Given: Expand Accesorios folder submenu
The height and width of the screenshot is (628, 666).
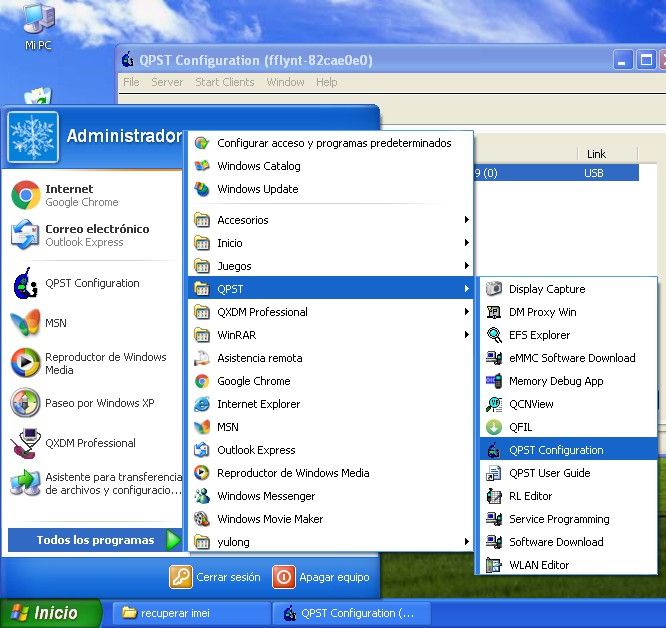Looking at the screenshot, I should pos(330,220).
